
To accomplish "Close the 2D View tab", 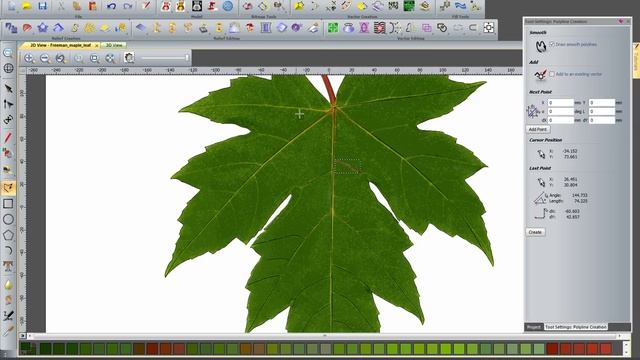I will (97, 46).
